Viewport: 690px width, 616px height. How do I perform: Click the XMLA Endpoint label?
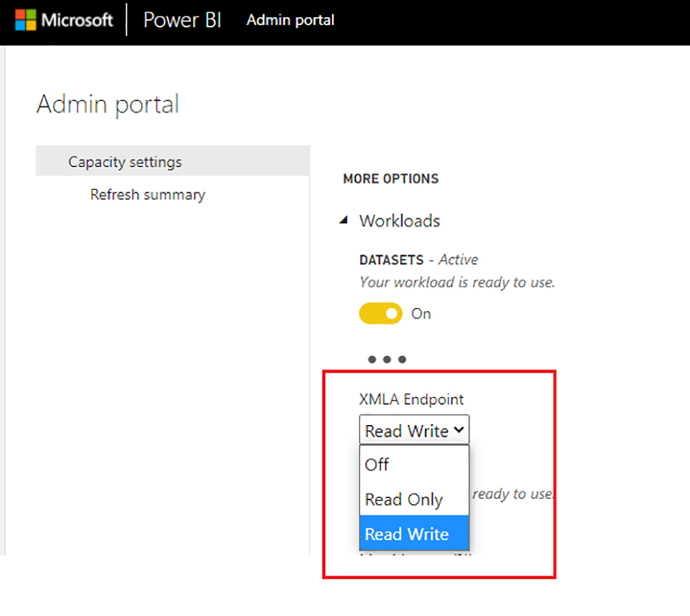[x=411, y=399]
